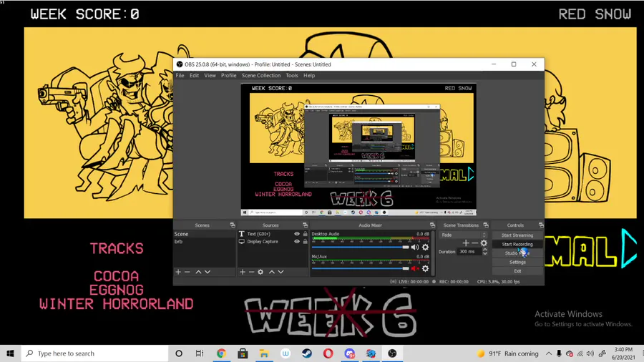Screen dimensions: 644x362
Task: Open Google Chrome from taskbar
Action: tap(221, 353)
